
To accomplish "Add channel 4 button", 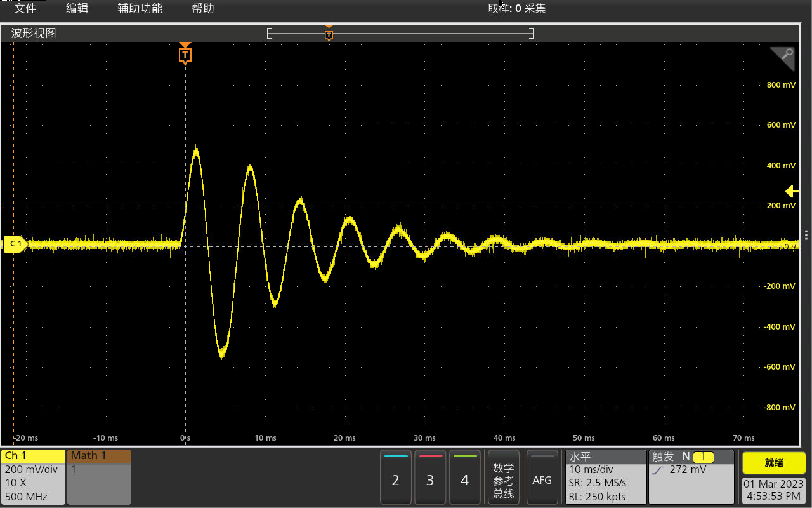I will tap(464, 477).
